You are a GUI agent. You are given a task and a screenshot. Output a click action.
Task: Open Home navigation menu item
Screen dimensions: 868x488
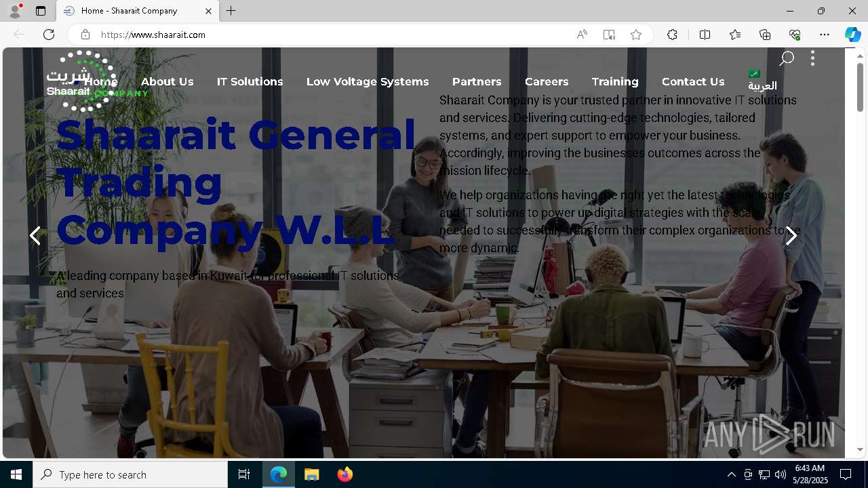point(101,81)
